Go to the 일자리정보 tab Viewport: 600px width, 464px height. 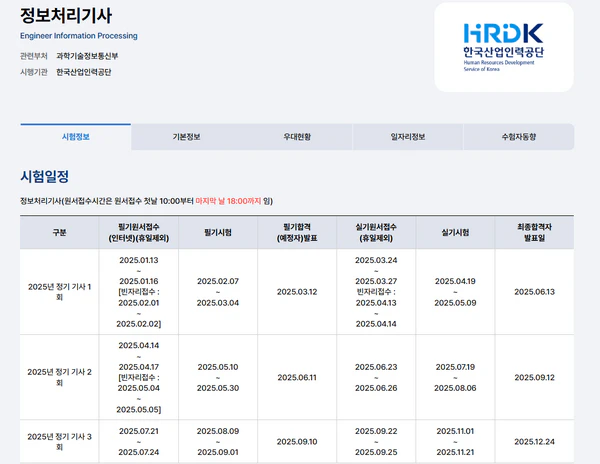pyautogui.click(x=408, y=137)
